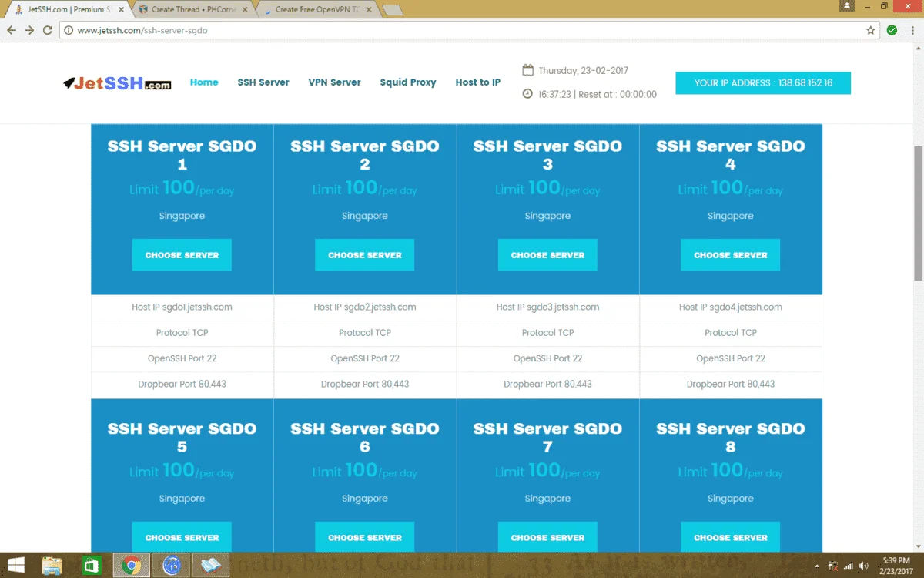The width and height of the screenshot is (924, 578).
Task: Click 'Dropbear Port 80,443' under SGDO 4
Action: [x=731, y=384]
